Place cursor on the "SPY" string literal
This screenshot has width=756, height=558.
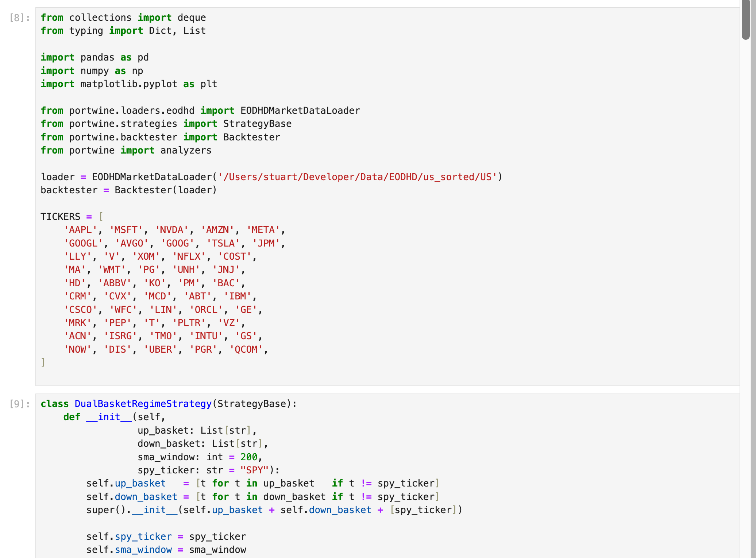coord(254,470)
